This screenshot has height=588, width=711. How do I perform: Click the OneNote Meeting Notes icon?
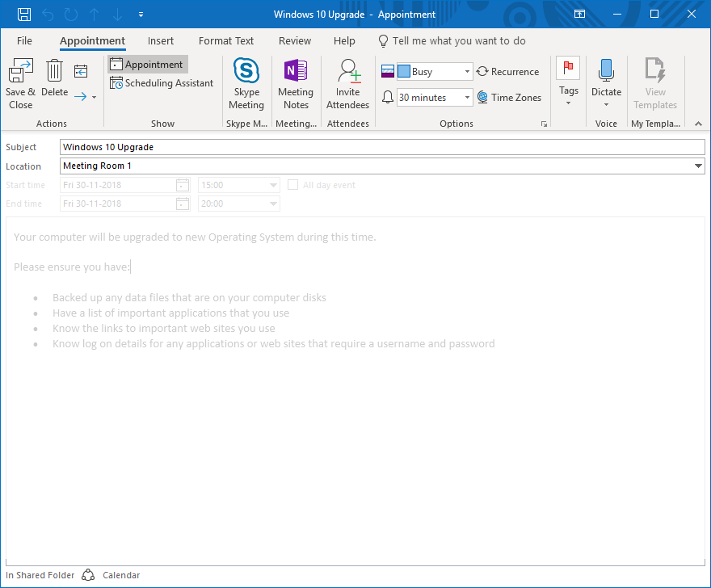(296, 72)
